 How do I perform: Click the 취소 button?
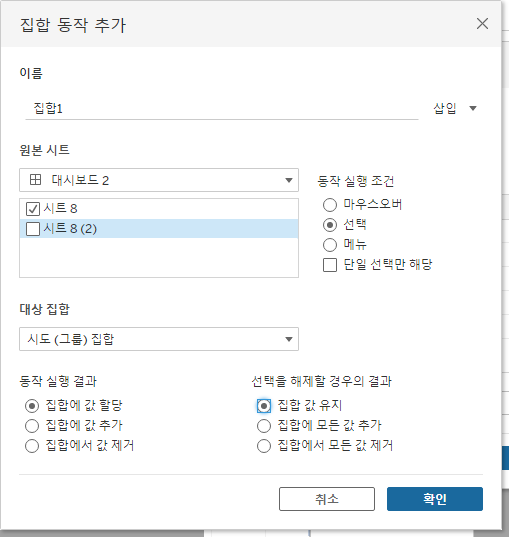[327, 499]
